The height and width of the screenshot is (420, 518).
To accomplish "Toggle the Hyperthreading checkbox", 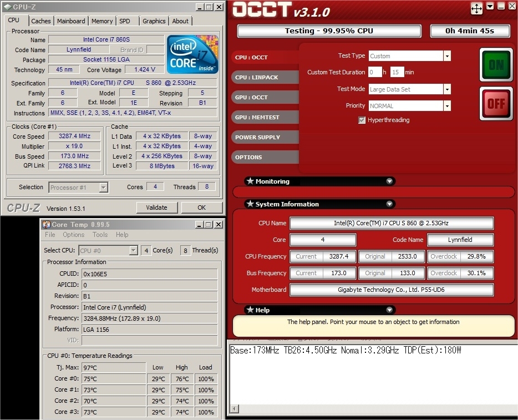I will [362, 120].
